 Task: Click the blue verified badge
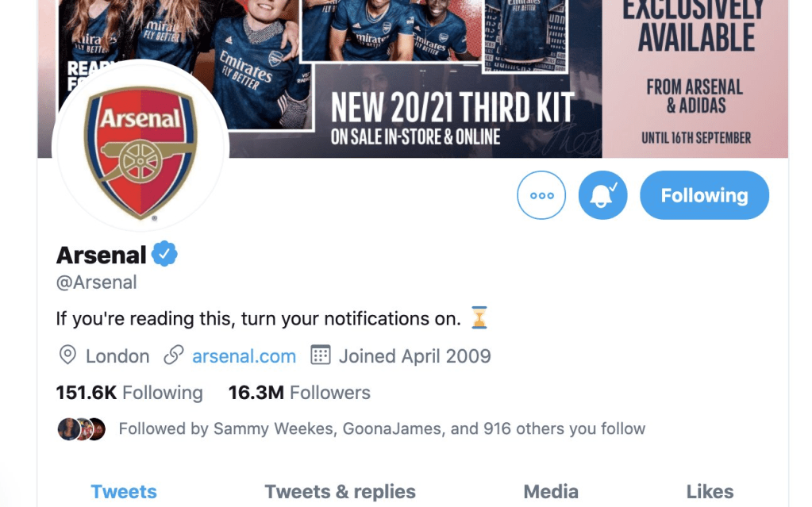click(165, 255)
